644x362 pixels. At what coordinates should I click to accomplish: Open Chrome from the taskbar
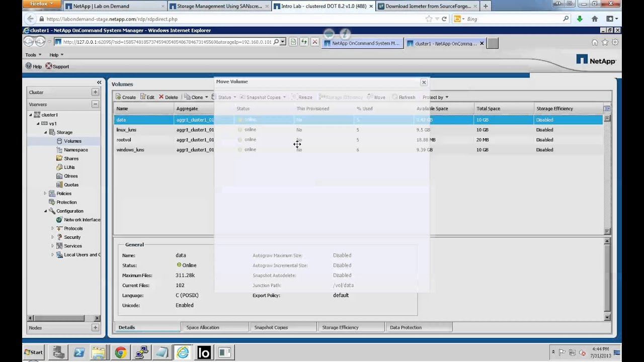[120, 352]
